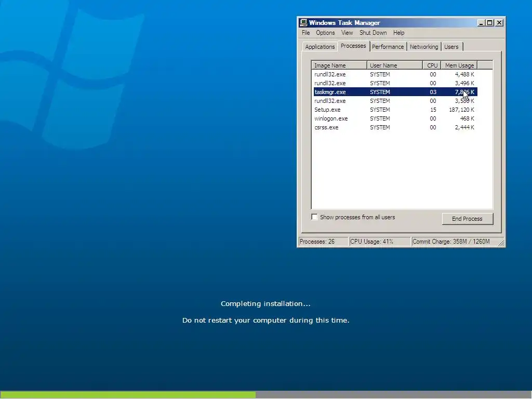Open the Help menu
The width and height of the screenshot is (532, 399).
[x=398, y=33]
